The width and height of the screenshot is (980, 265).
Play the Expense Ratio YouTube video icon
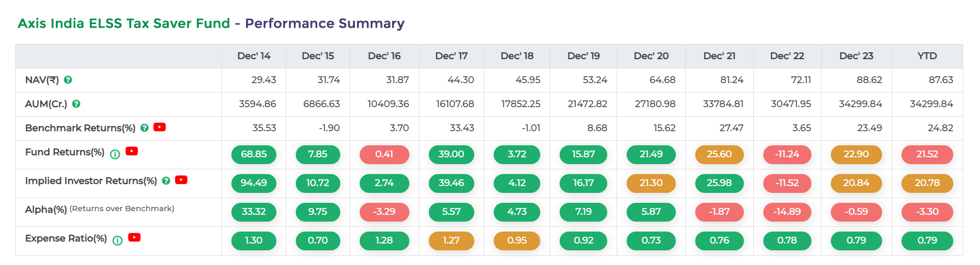click(x=135, y=237)
